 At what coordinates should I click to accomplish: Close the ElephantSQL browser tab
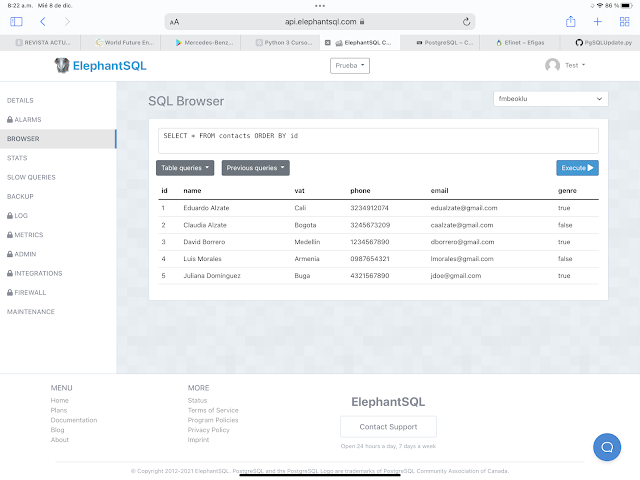[x=327, y=42]
